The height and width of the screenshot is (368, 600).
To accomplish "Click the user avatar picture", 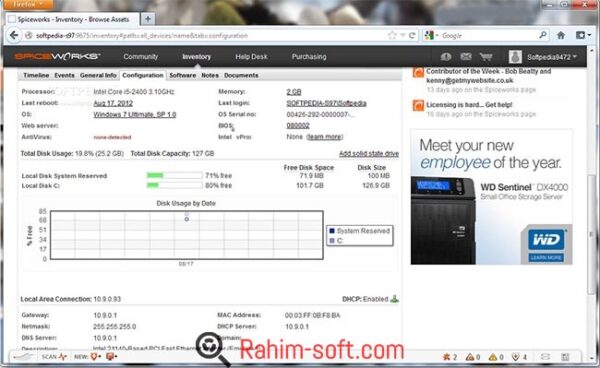I will [515, 57].
